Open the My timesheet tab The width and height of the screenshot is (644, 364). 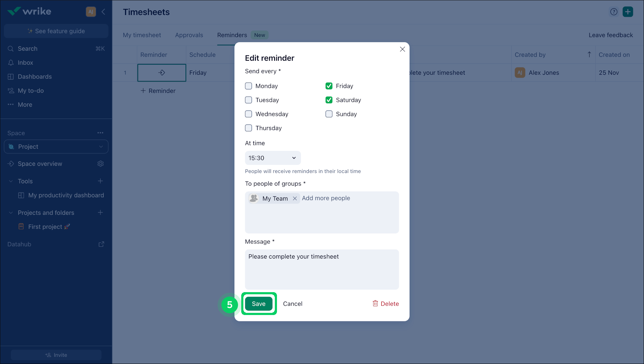[x=142, y=35]
